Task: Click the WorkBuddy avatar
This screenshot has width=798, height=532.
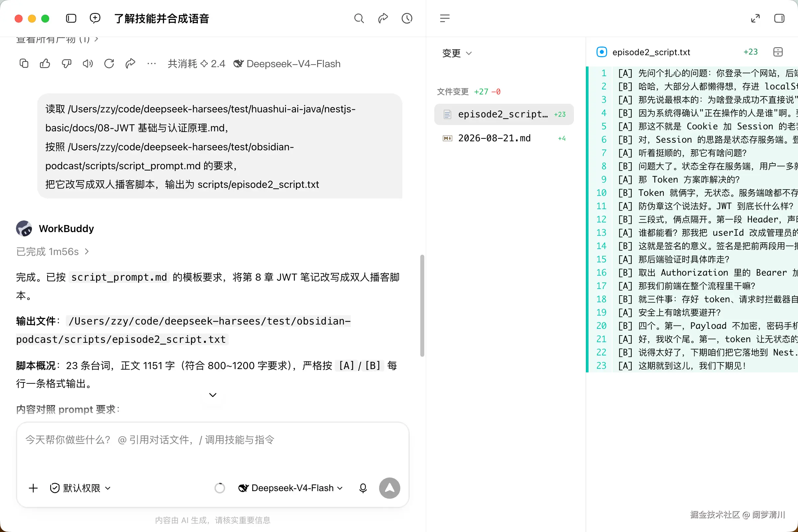Action: (x=24, y=229)
